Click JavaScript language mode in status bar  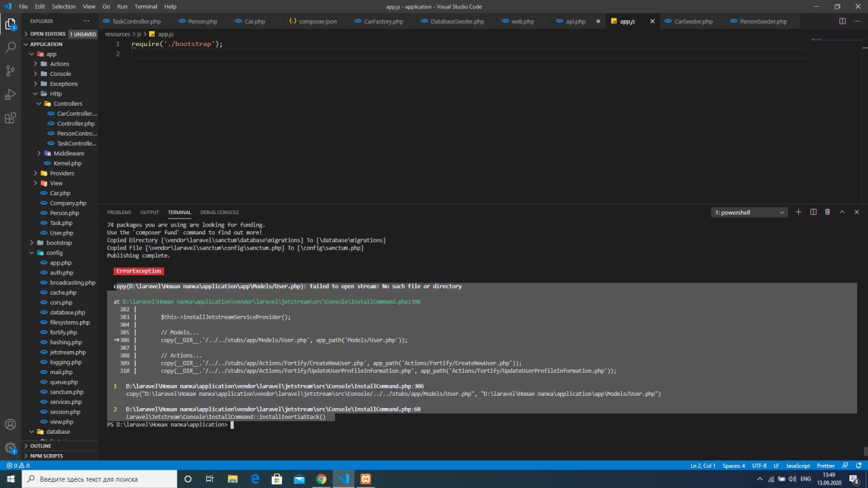point(797,466)
